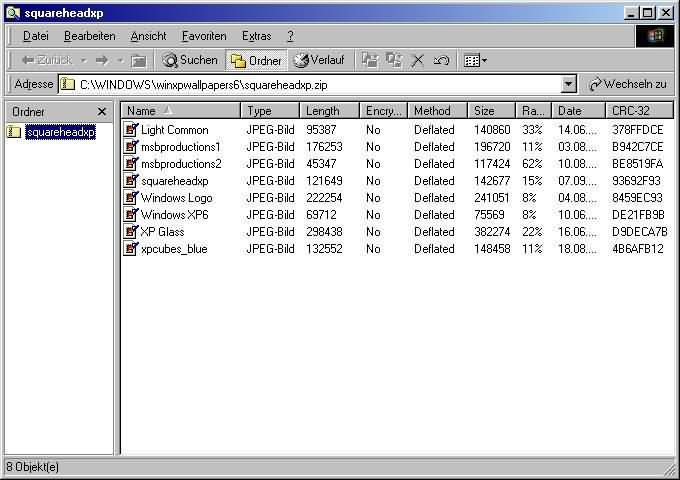Screen dimensions: 680x480
Task: Click the title bar magnifier folder icon
Action: pyautogui.click(x=13, y=13)
